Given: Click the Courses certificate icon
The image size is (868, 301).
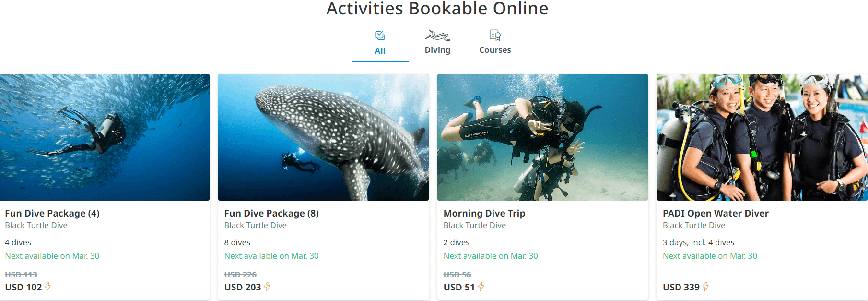Looking at the screenshot, I should tap(495, 35).
